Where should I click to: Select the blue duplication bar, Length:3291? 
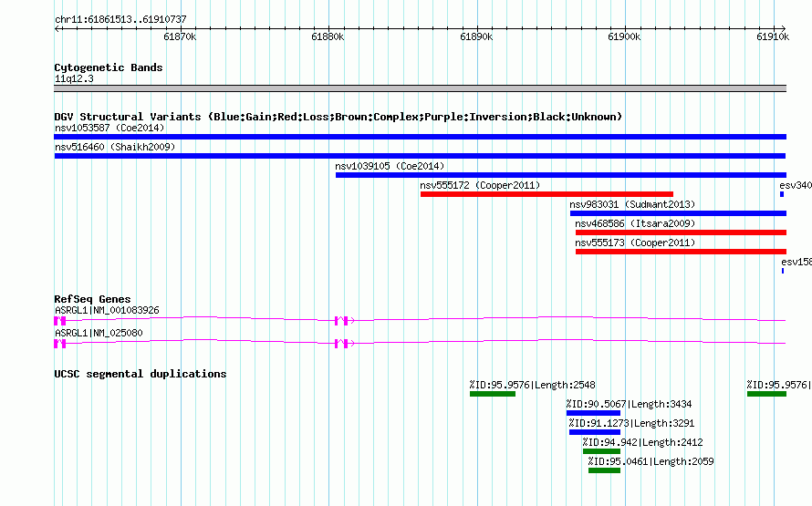click(x=595, y=432)
